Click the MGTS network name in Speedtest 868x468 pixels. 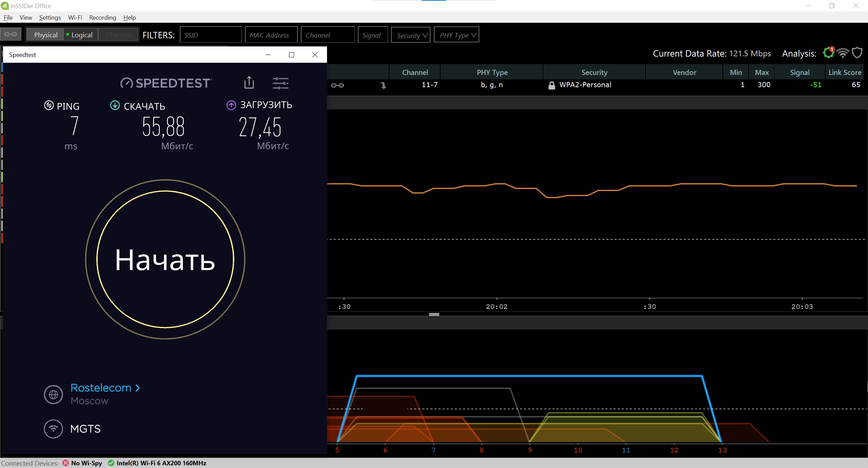[85, 429]
